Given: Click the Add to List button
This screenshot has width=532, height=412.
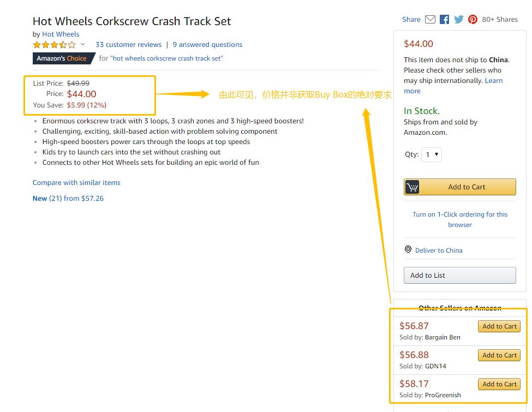Looking at the screenshot, I should [x=459, y=275].
